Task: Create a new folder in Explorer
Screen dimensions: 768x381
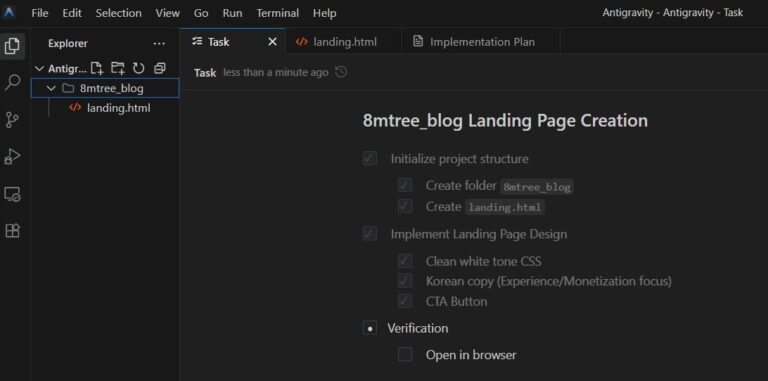Action: (118, 69)
